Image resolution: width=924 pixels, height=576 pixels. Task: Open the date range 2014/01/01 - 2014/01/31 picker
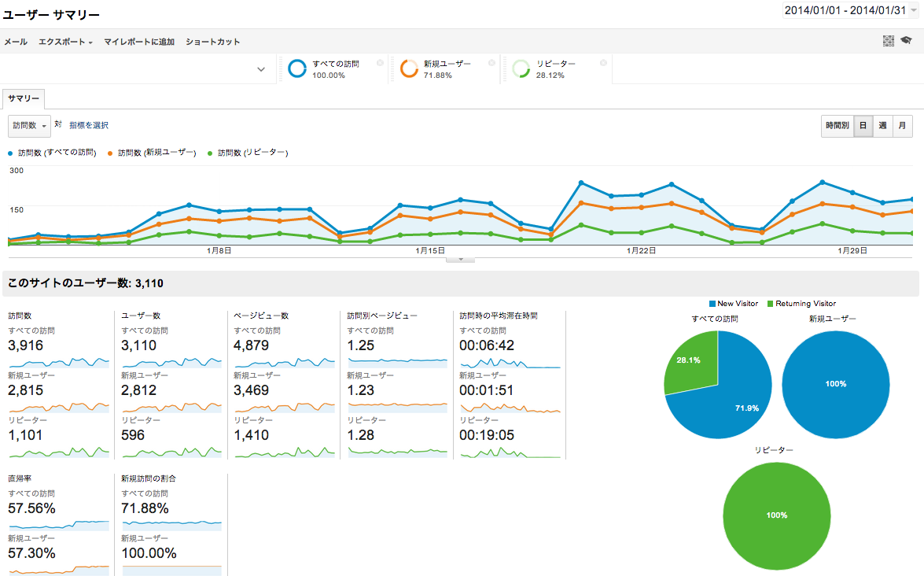849,10
